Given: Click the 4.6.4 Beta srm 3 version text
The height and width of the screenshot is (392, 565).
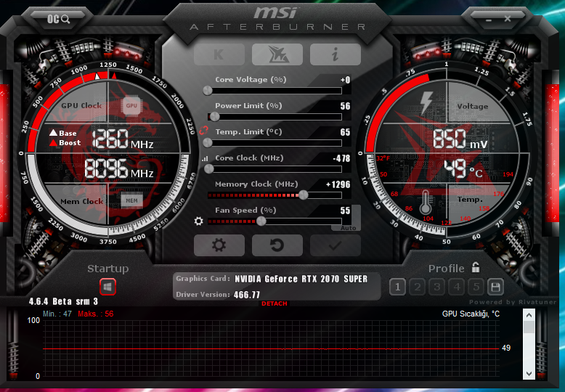Looking at the screenshot, I should click(x=63, y=301).
